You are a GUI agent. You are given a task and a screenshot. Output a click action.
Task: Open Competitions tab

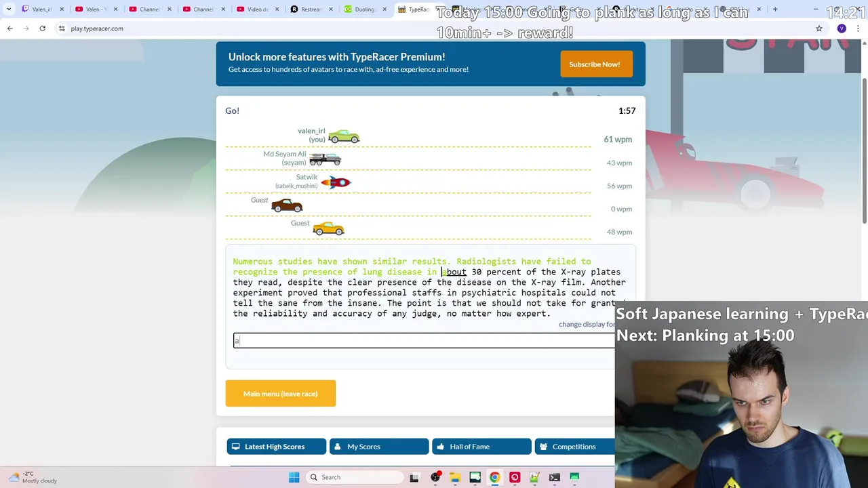(x=575, y=447)
